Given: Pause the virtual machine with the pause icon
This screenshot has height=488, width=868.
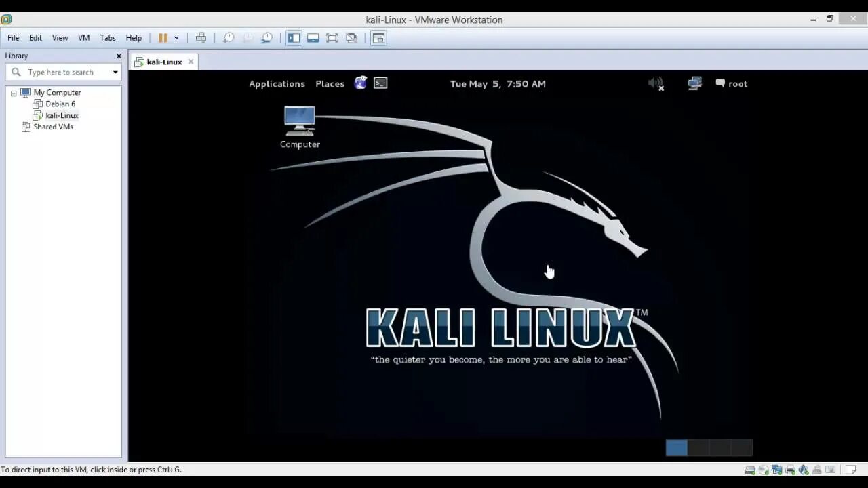Looking at the screenshot, I should [x=163, y=38].
